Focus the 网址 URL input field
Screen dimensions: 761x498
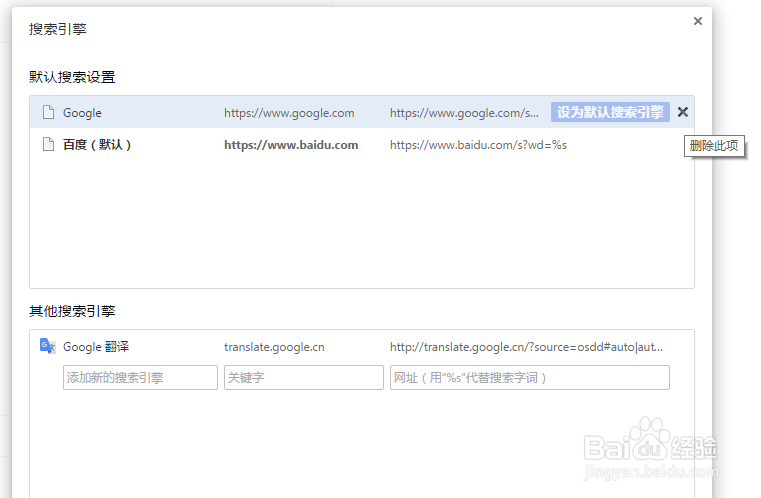[529, 378]
